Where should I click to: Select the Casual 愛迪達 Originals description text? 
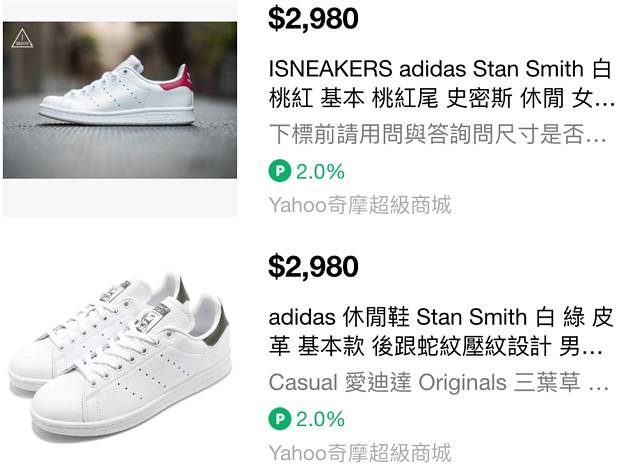tap(439, 382)
